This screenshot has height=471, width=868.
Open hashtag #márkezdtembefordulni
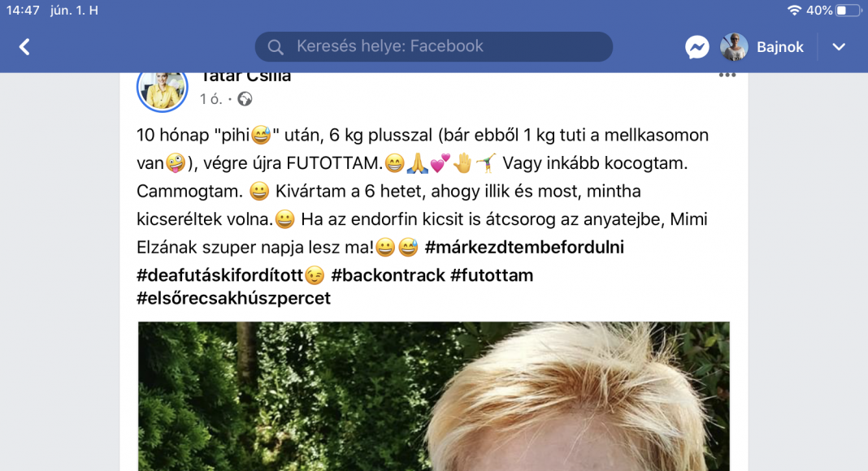[524, 247]
